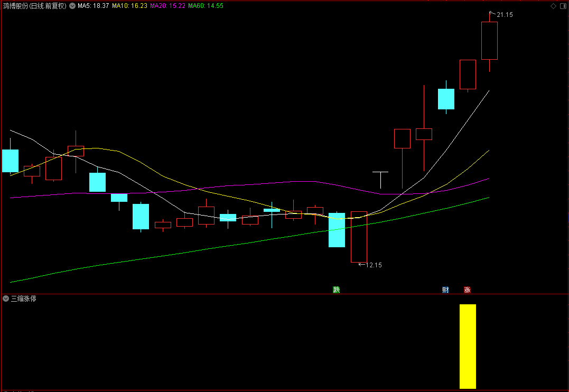Click the blue 财 financial marker icon
The image size is (569, 392).
click(x=445, y=290)
